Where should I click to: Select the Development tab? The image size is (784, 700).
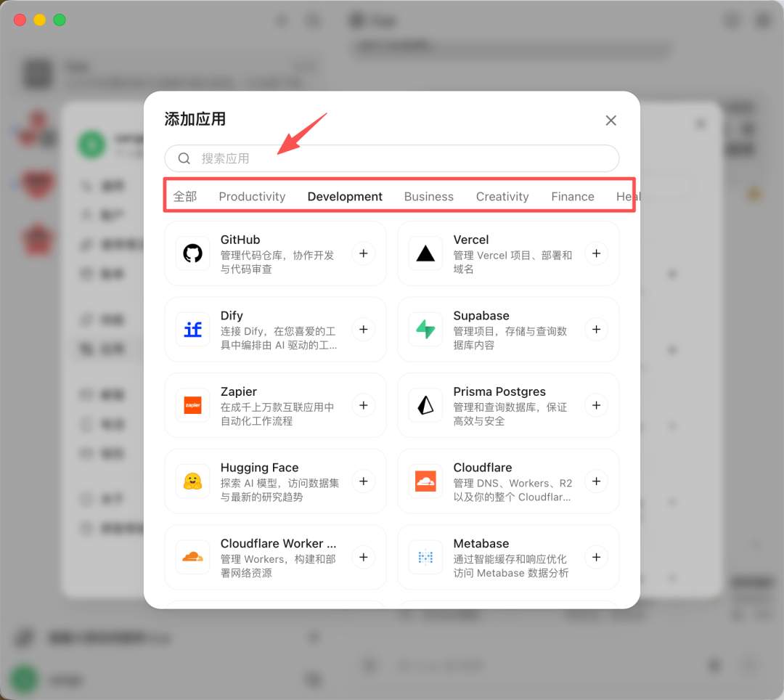pyautogui.click(x=345, y=197)
